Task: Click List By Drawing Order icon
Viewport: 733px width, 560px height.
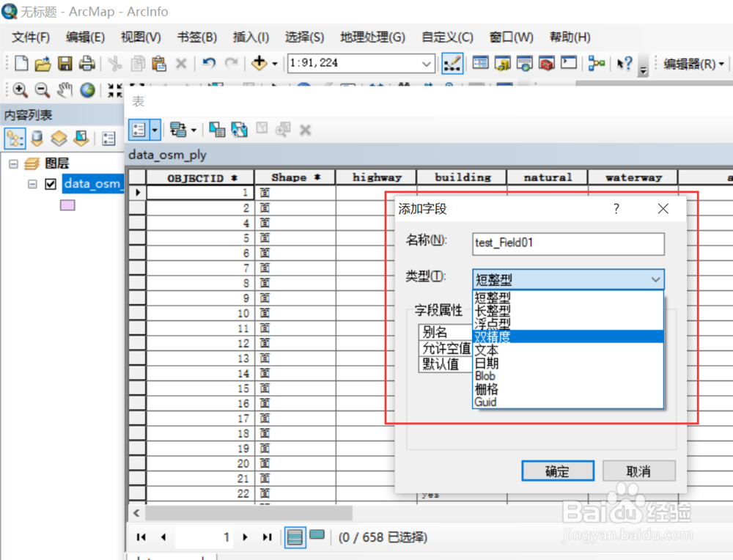Action: pos(15,139)
